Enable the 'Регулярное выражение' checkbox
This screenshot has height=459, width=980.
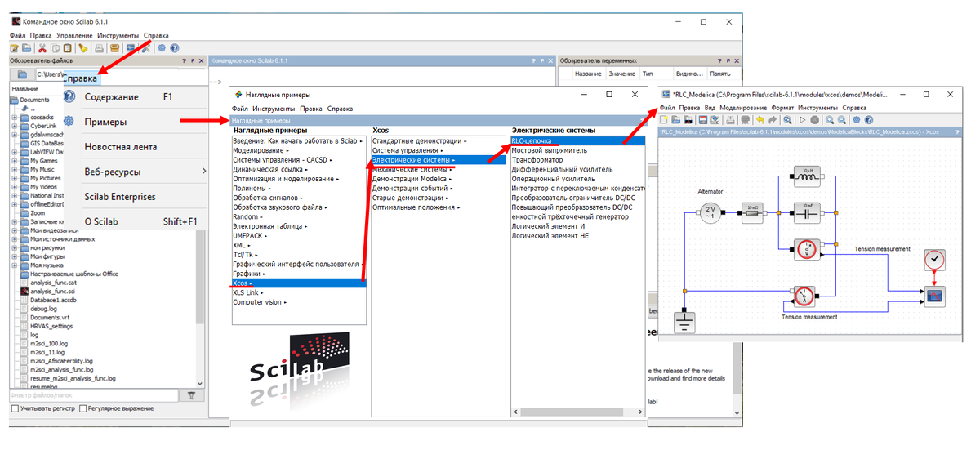click(83, 408)
